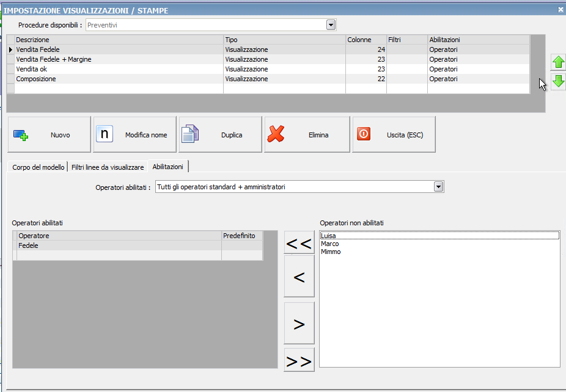Click the single < enable operator button
This screenshot has height=392, width=566.
coord(300,276)
